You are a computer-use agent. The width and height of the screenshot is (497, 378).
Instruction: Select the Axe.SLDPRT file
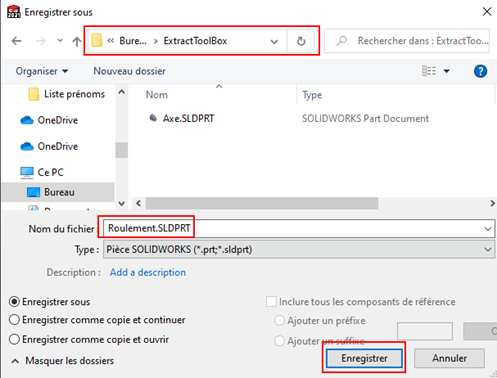[x=188, y=118]
